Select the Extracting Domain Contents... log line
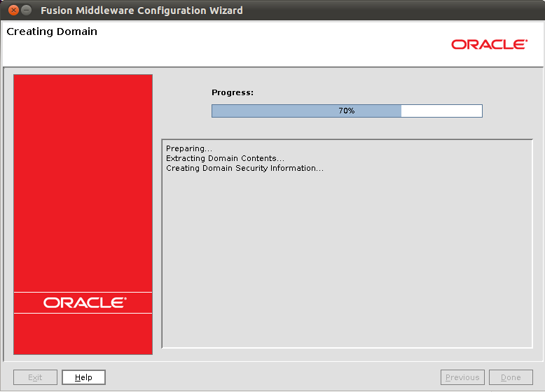 tap(225, 158)
